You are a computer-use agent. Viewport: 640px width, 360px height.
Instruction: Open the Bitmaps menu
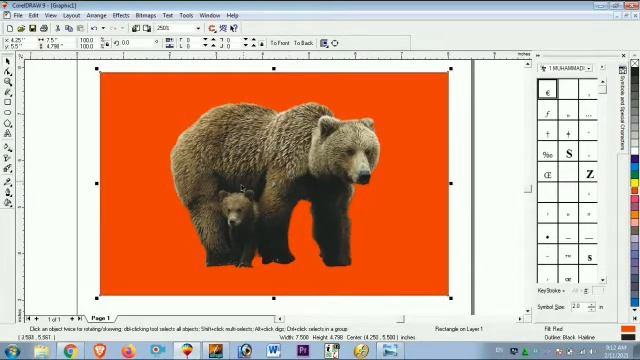coord(146,16)
